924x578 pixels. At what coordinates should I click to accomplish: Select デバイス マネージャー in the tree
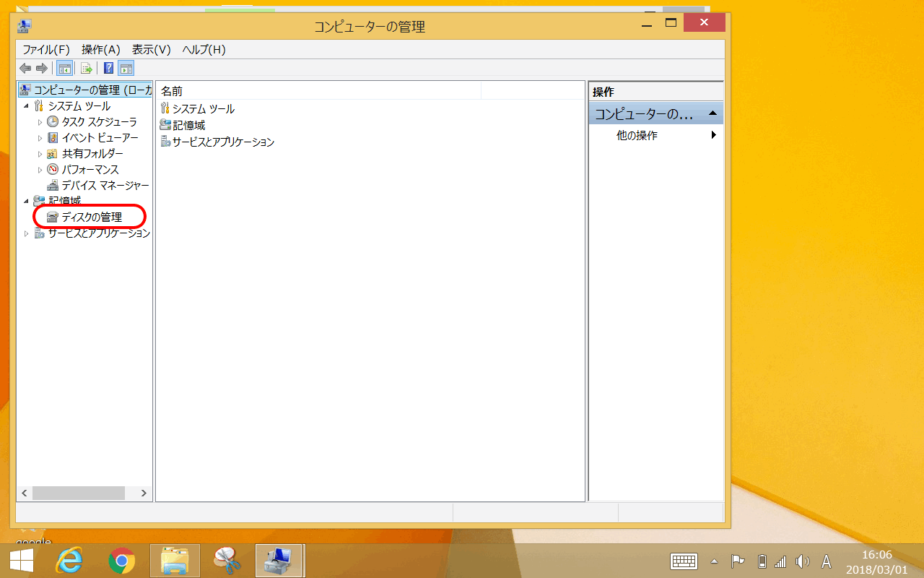point(105,185)
